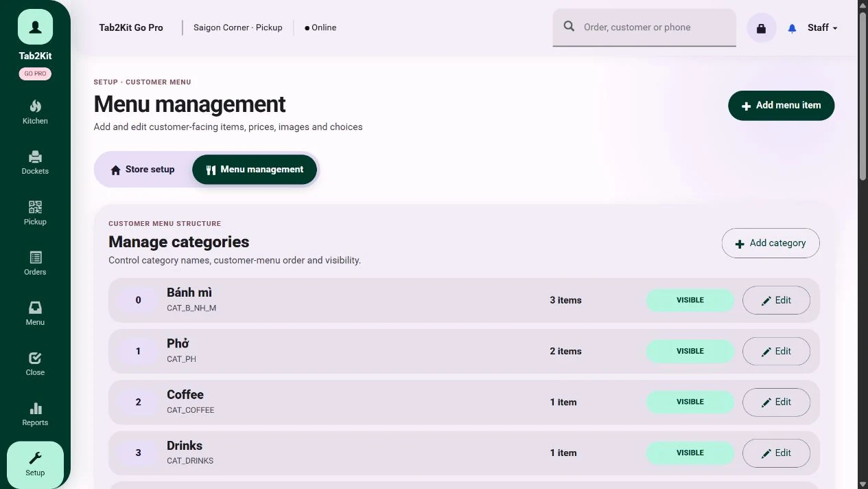Image resolution: width=868 pixels, height=489 pixels.
Task: Toggle VISIBLE status for Phở
Action: coord(690,351)
